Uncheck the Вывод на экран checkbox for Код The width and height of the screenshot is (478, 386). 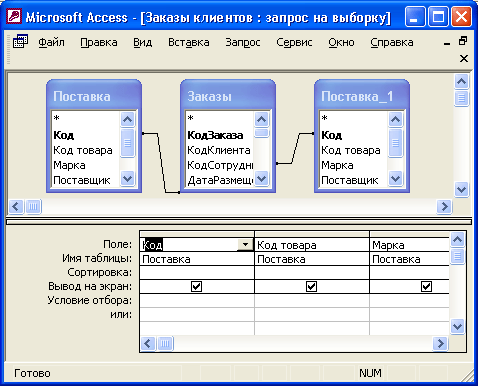tap(196, 286)
